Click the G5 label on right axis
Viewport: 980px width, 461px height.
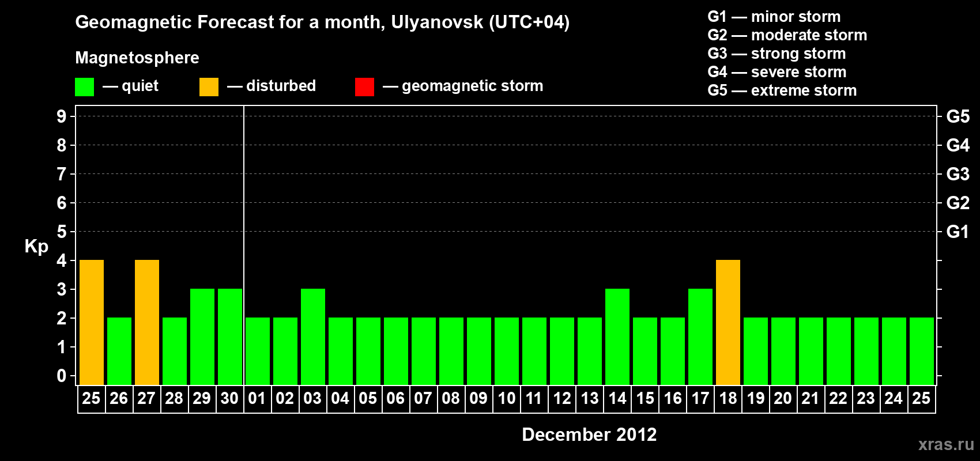(958, 116)
